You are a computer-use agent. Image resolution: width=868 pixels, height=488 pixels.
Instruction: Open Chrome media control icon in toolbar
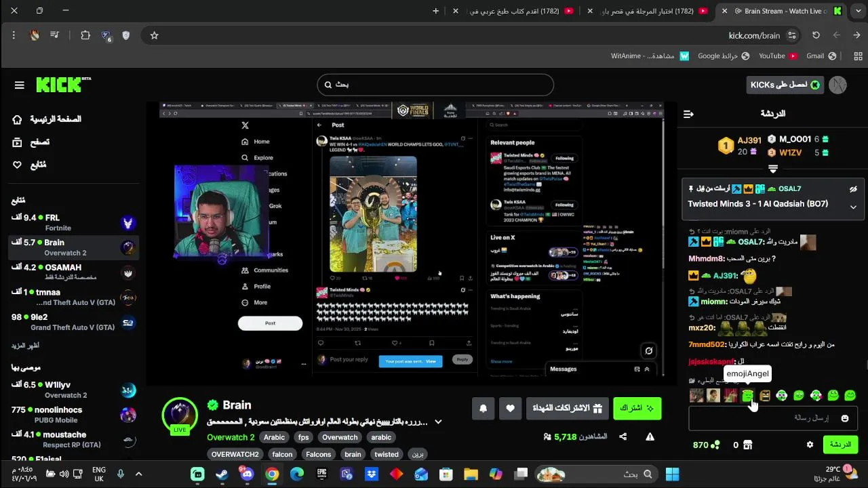(x=55, y=35)
